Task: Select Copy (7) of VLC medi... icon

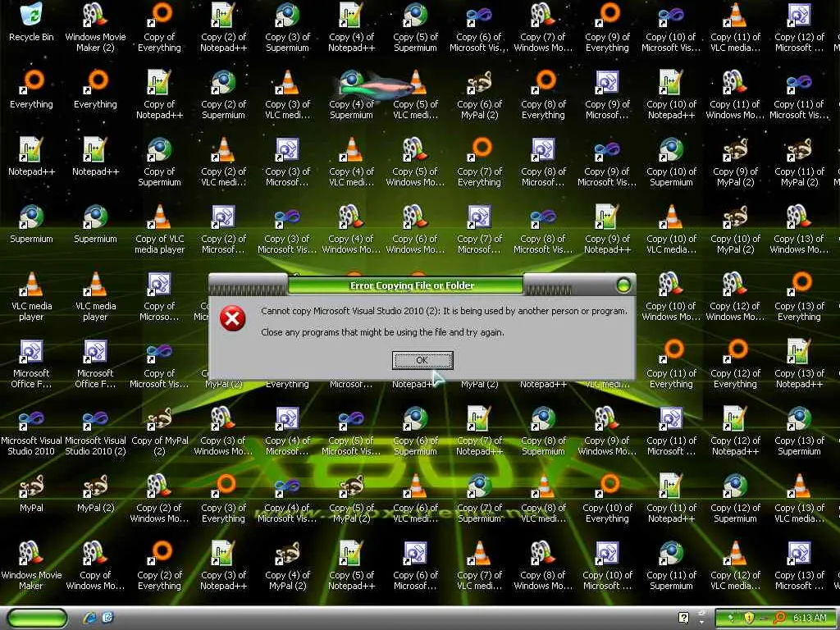Action: coord(479,566)
